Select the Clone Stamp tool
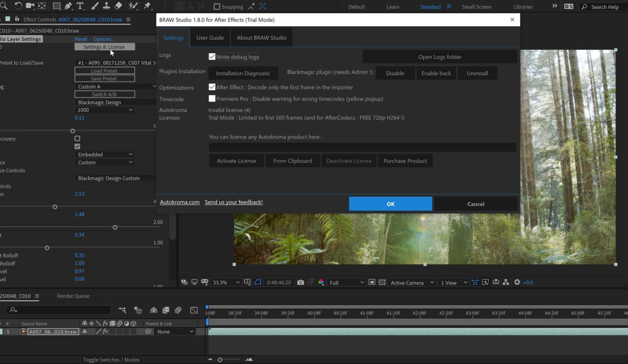This screenshot has width=628, height=364. click(x=107, y=6)
